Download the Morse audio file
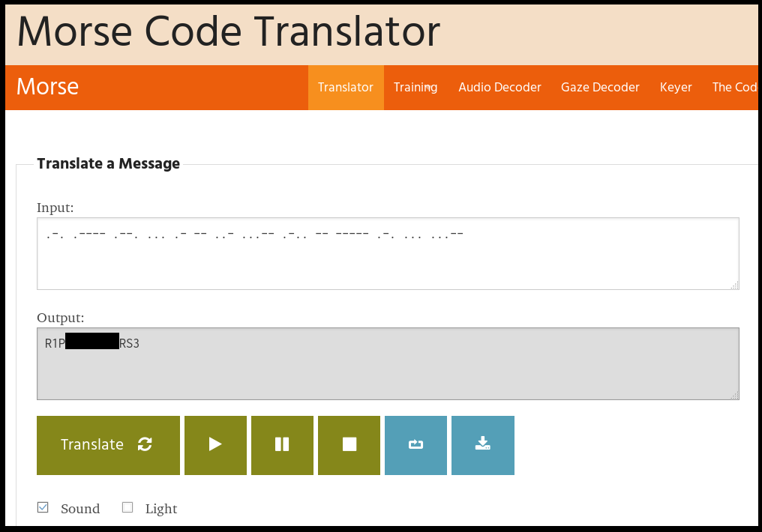This screenshot has width=762, height=532. pyautogui.click(x=482, y=445)
